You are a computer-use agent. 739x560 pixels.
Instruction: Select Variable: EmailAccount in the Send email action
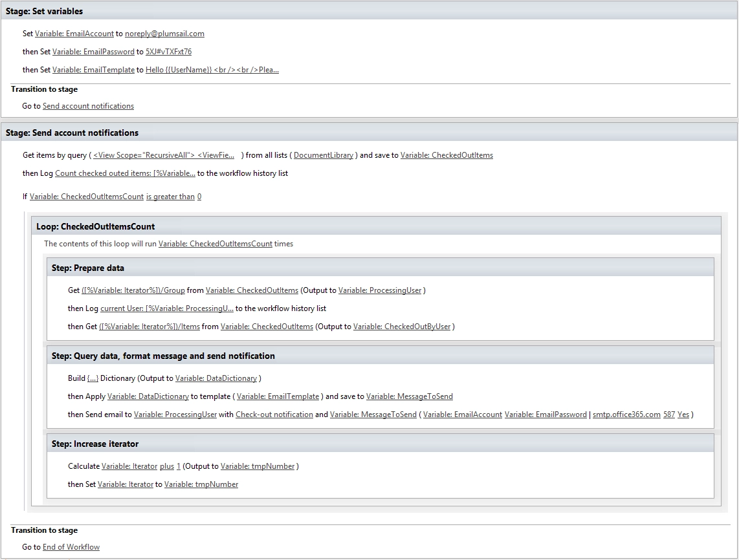coord(462,415)
